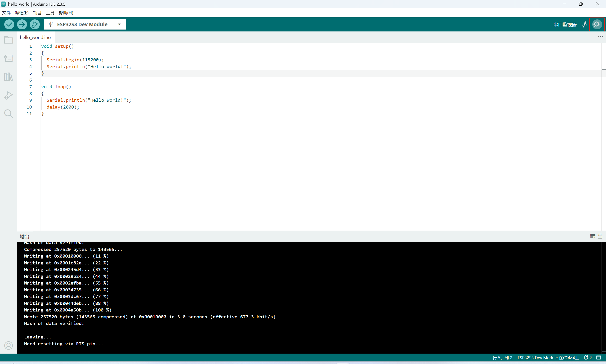Open the Debug panel in the sidebar
This screenshot has height=364, width=606.
click(x=9, y=95)
